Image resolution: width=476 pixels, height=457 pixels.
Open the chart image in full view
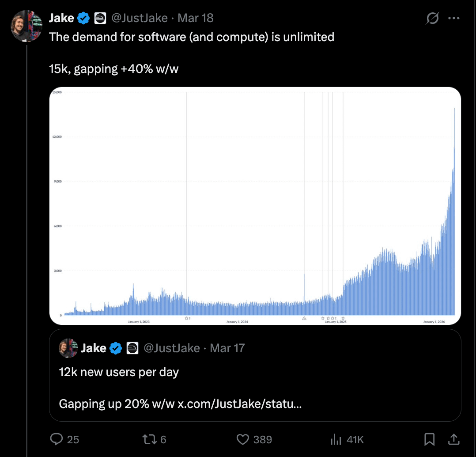[255, 206]
